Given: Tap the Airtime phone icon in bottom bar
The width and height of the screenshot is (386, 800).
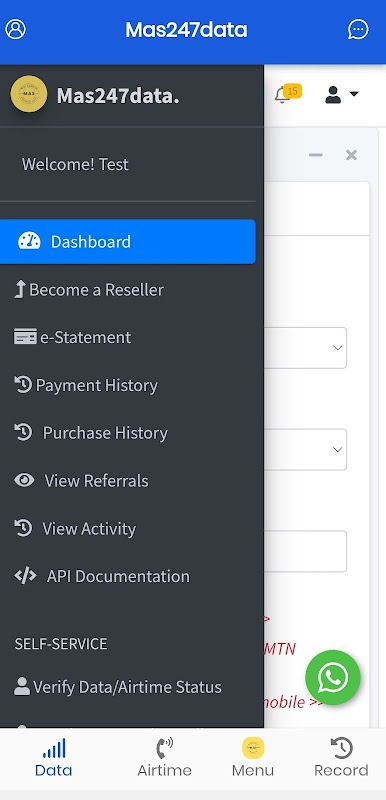Looking at the screenshot, I should [164, 748].
